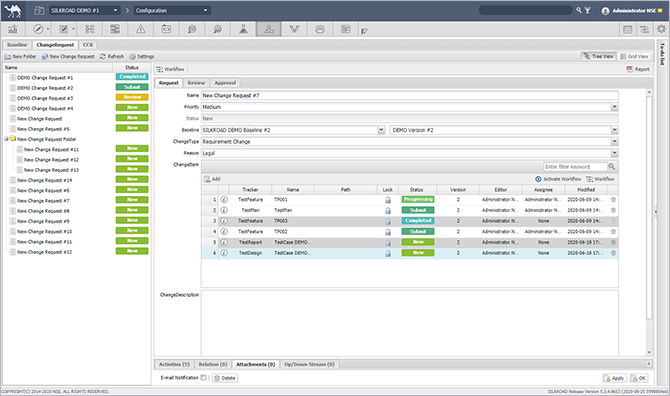This screenshot has height=396, width=670.
Task: Click the filter keyword search magnifier icon
Action: point(612,167)
